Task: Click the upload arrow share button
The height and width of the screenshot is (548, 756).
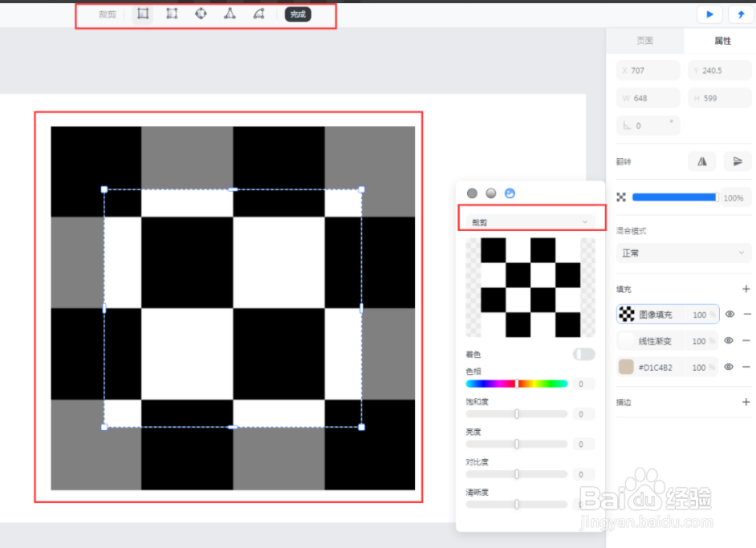Action: click(741, 14)
